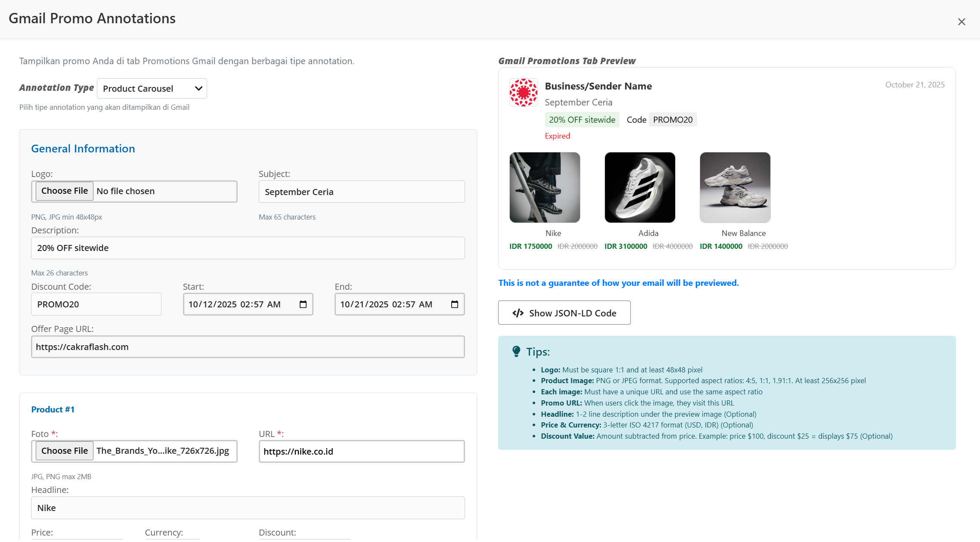Close the Gmail Promo Annotations dialog
Screen dimensions: 980x542
point(961,22)
